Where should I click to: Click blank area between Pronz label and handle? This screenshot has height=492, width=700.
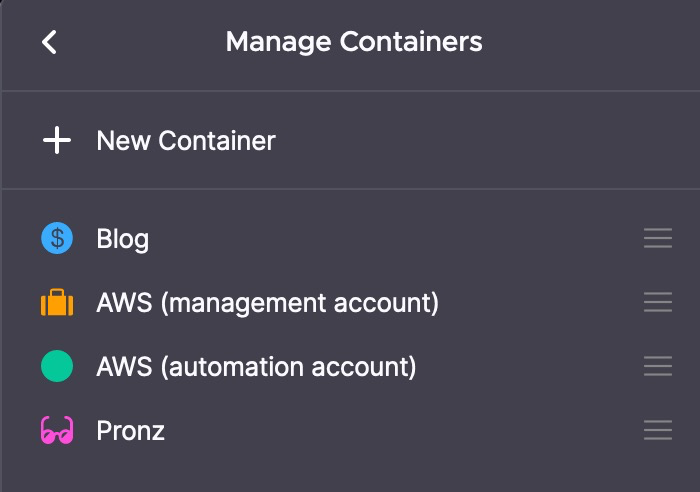[400, 431]
